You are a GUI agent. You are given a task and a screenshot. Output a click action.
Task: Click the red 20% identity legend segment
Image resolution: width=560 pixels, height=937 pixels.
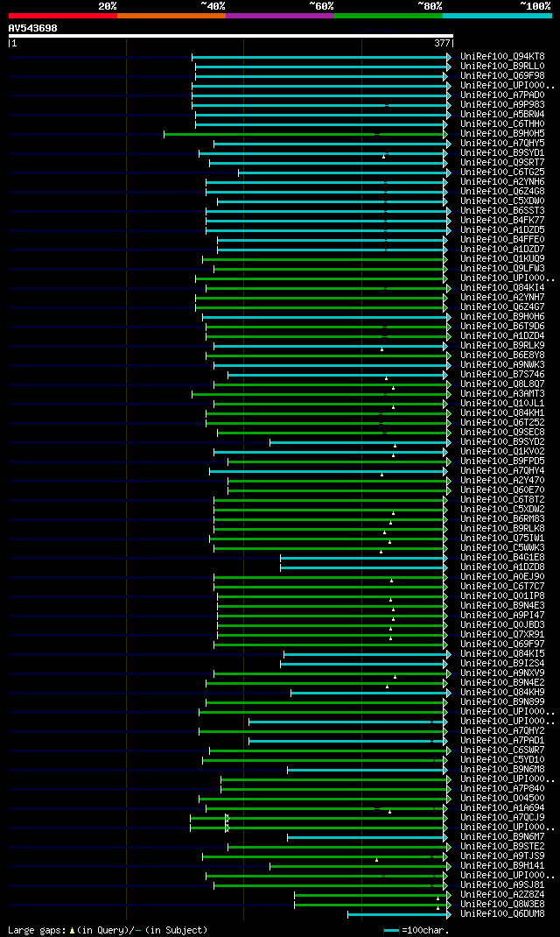point(63,16)
